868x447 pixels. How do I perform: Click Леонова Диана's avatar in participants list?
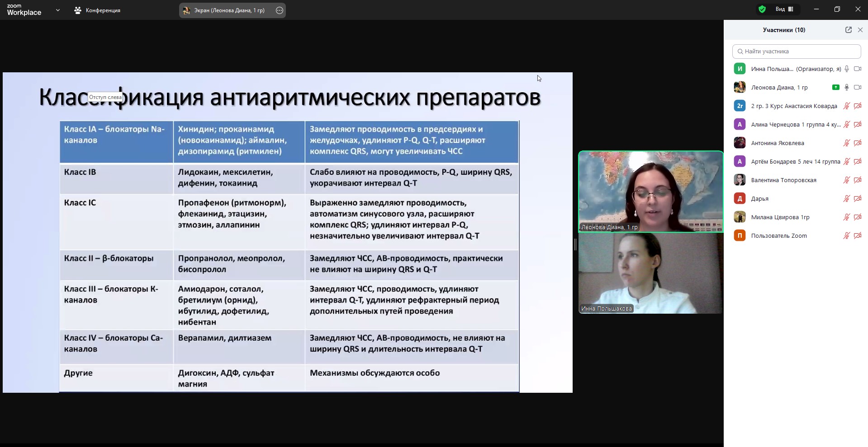740,87
